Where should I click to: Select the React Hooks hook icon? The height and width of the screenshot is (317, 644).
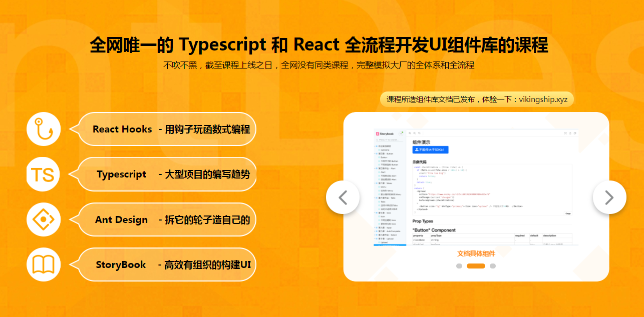point(44,128)
